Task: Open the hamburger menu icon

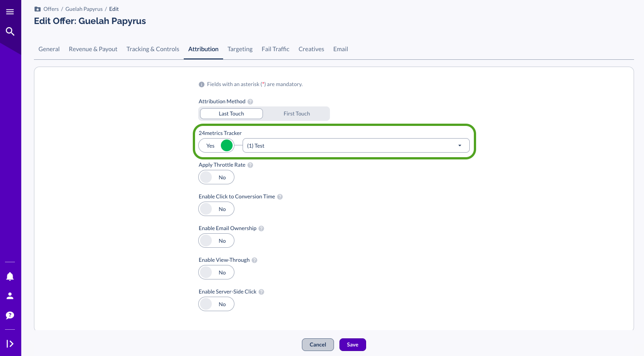Action: [x=10, y=12]
